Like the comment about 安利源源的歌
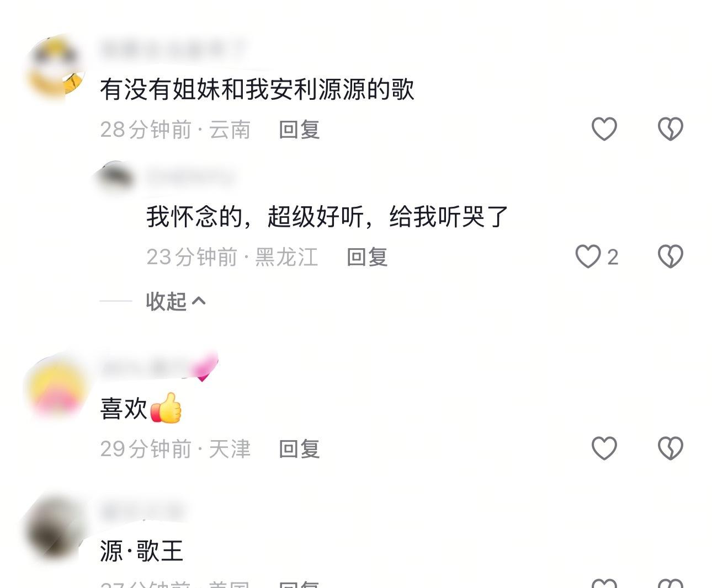 click(x=604, y=129)
